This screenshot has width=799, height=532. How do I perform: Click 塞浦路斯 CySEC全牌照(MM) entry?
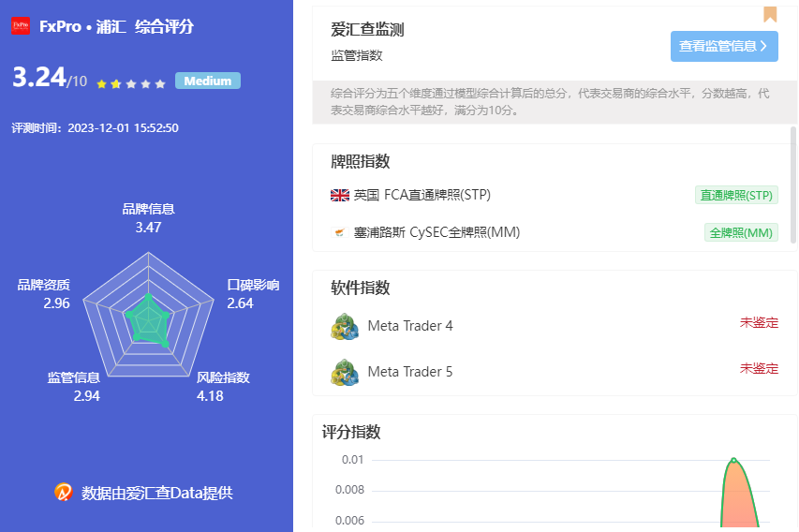click(436, 233)
